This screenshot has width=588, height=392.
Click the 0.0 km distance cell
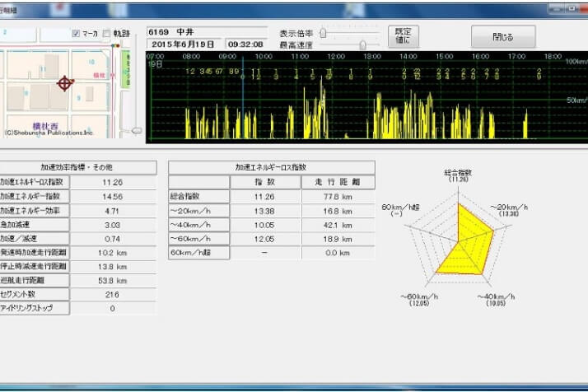tap(338, 253)
